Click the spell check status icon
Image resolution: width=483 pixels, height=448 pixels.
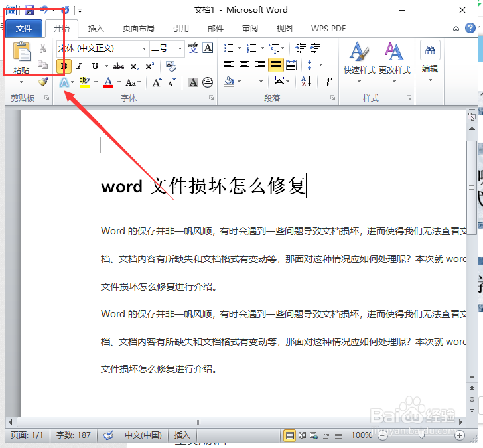coord(108,435)
